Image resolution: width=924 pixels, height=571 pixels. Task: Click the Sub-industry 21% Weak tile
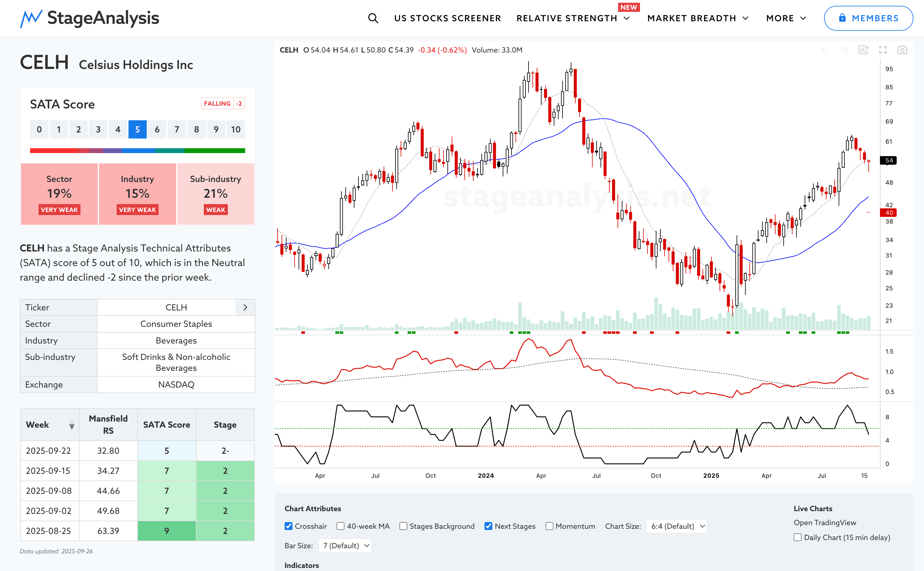216,194
